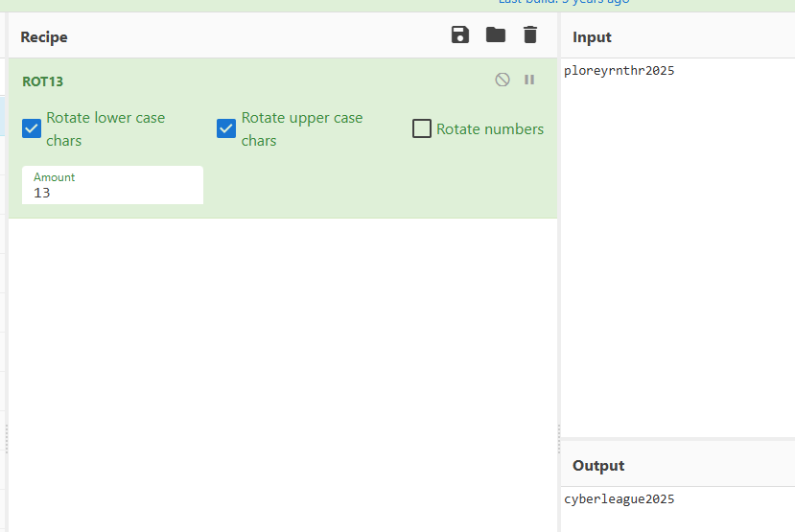795x532 pixels.
Task: Enable the Rotate numbers checkbox
Action: pos(422,128)
